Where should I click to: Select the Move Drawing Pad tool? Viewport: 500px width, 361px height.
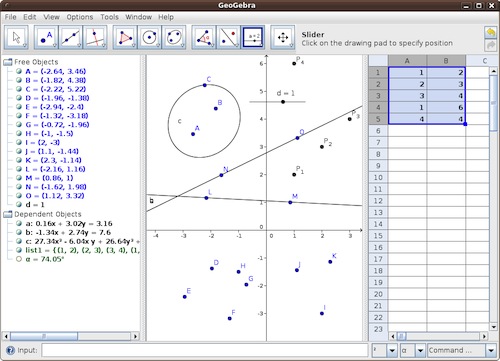tap(283, 37)
